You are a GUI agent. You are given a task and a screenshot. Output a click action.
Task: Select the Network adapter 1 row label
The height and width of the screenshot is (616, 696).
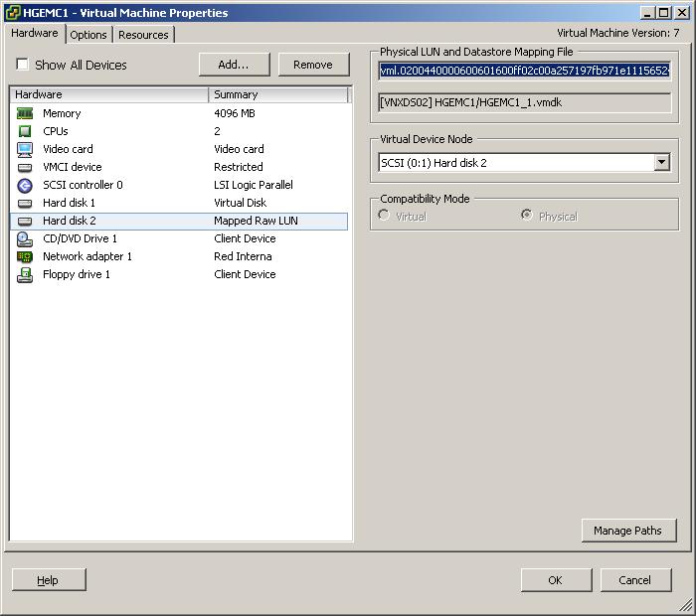tap(87, 256)
